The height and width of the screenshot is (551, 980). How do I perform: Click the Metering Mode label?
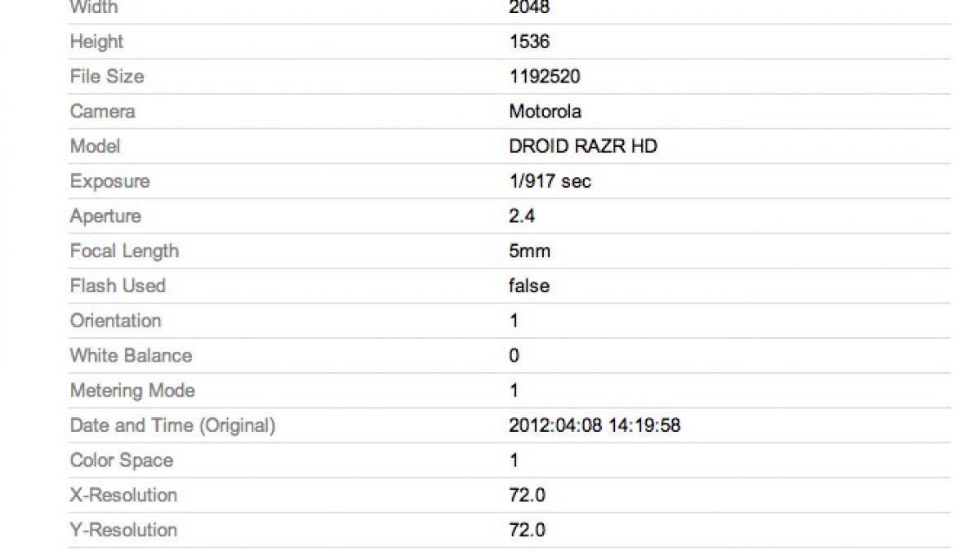132,391
